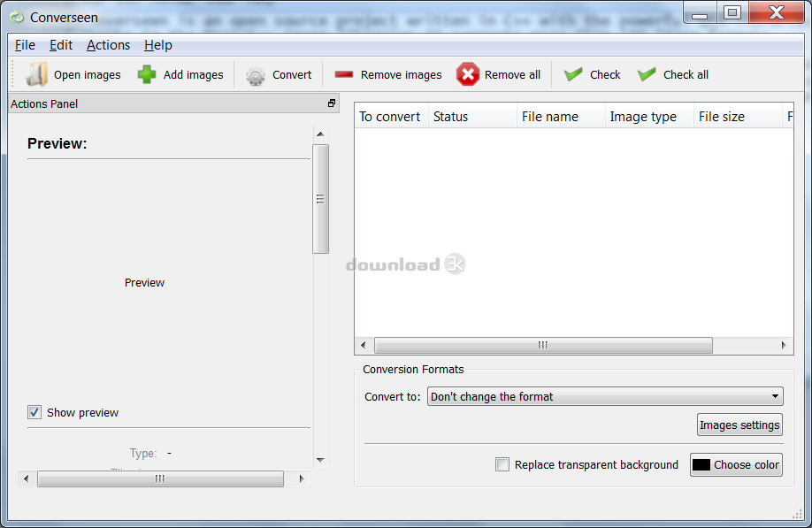812x528 pixels.
Task: Minimize the Converseen window
Action: click(x=700, y=12)
